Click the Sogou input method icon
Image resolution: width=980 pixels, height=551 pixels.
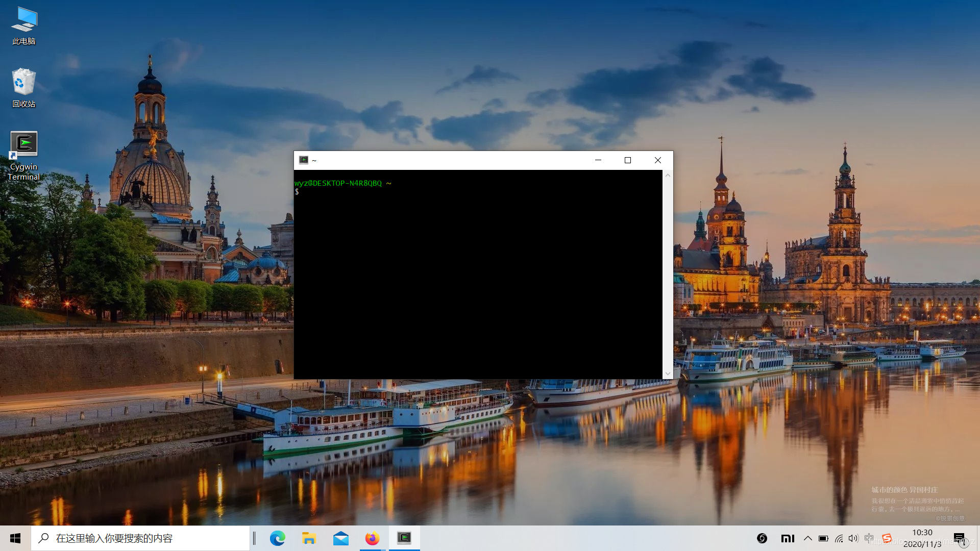click(x=887, y=538)
